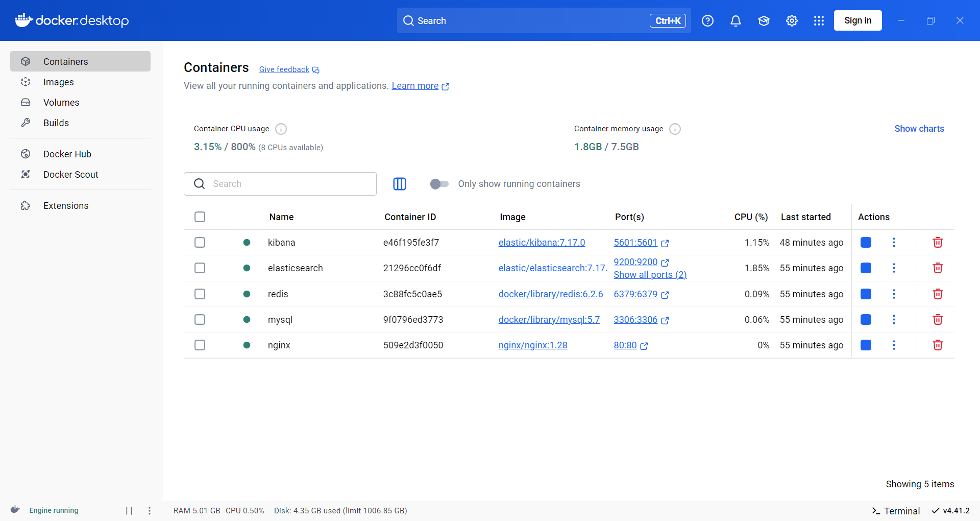Image resolution: width=980 pixels, height=521 pixels.
Task: Open Docker Hub in the sidebar
Action: point(80,154)
